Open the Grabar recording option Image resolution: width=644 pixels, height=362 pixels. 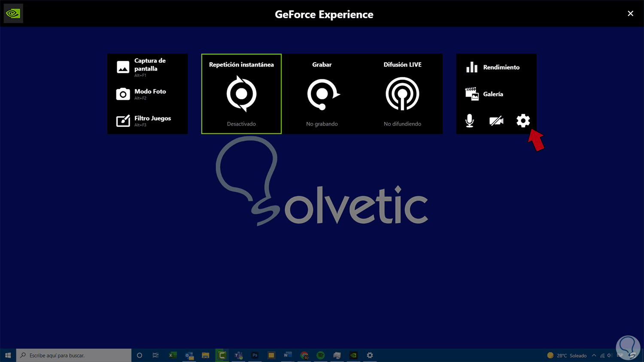pyautogui.click(x=322, y=94)
